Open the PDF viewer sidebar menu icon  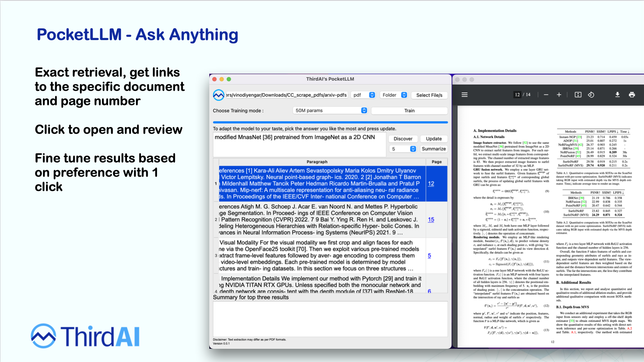[465, 95]
